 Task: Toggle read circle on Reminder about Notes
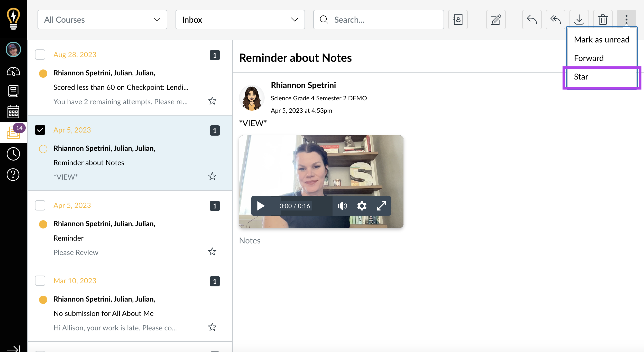[x=43, y=149]
